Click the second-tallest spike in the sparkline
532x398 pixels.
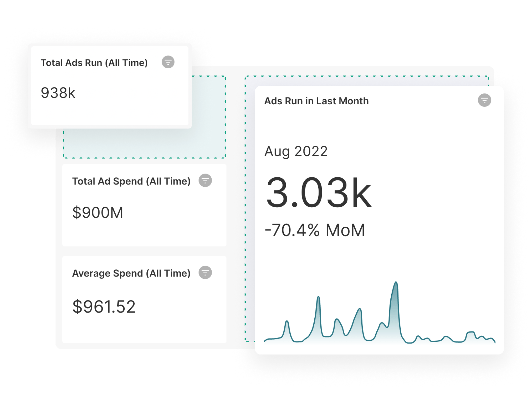[x=318, y=298]
